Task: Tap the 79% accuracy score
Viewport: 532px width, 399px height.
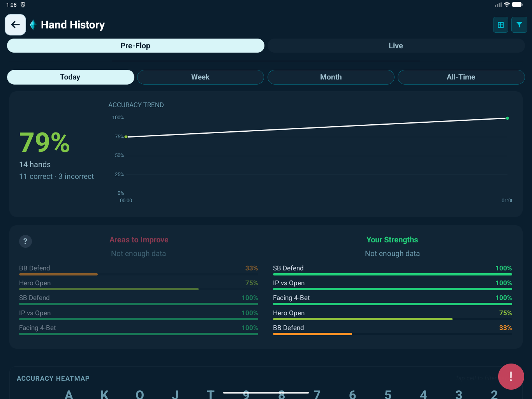Action: [x=44, y=143]
